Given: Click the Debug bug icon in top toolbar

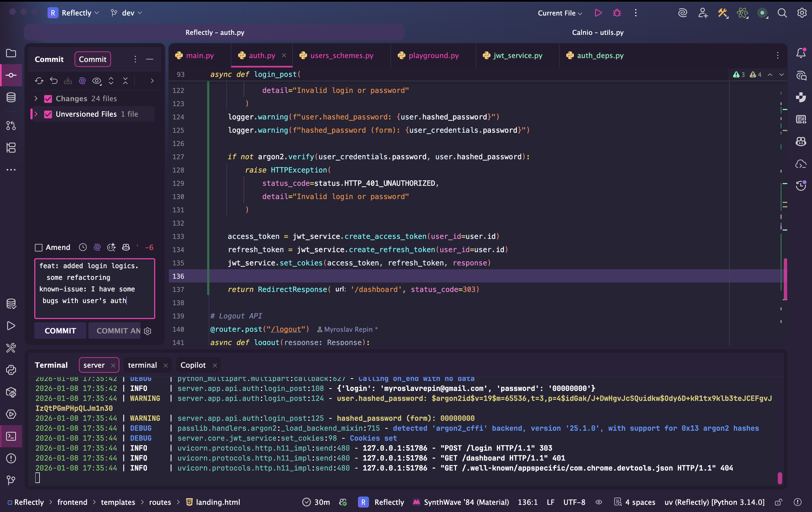Looking at the screenshot, I should click(x=617, y=13).
